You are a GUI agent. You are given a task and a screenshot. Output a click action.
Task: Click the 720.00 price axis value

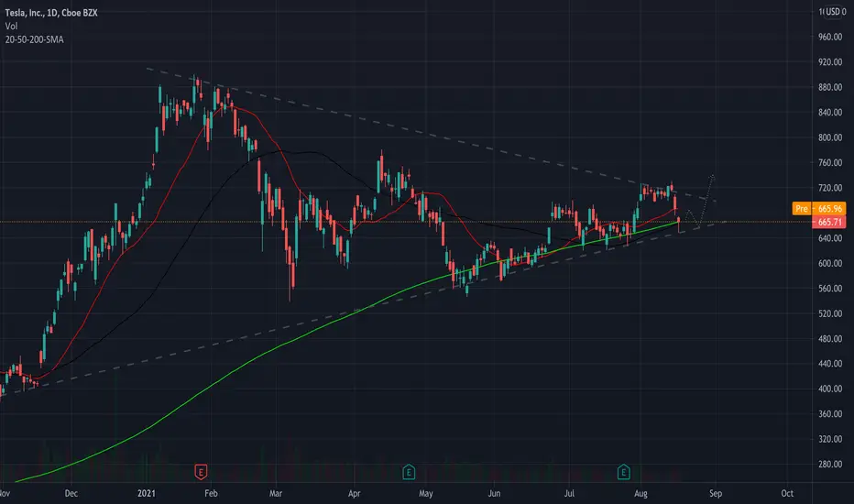(830, 188)
